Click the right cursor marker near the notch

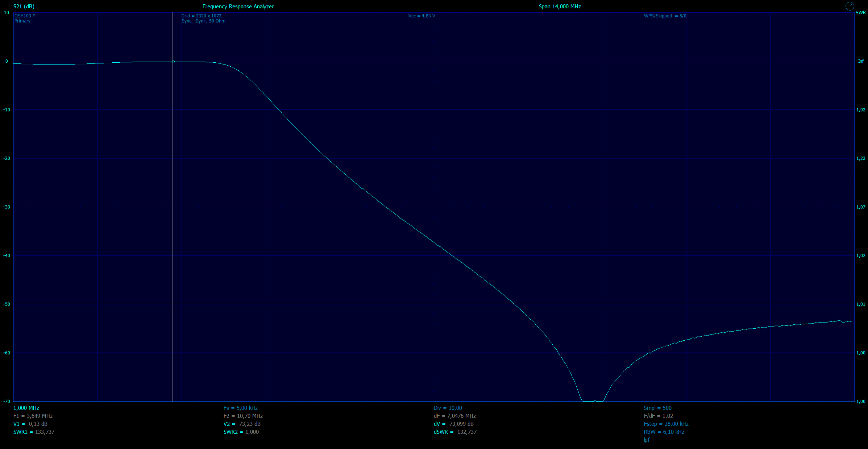(x=595, y=401)
